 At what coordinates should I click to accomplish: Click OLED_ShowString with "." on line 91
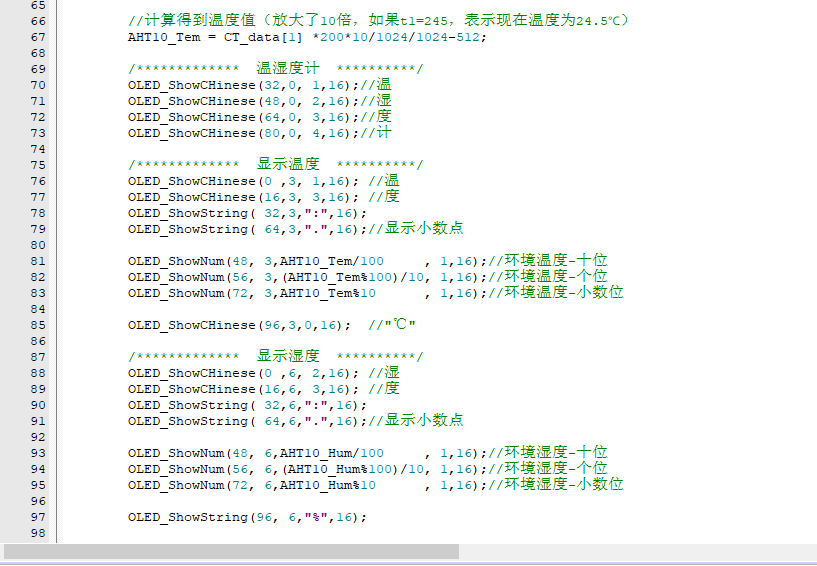pos(247,421)
